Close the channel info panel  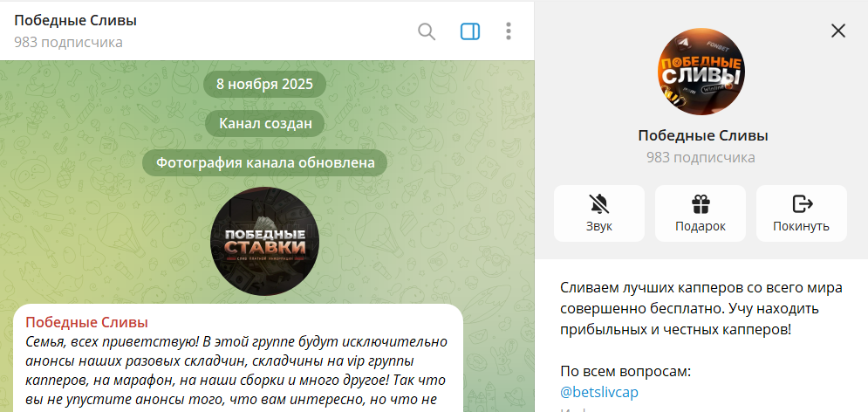pos(838,31)
